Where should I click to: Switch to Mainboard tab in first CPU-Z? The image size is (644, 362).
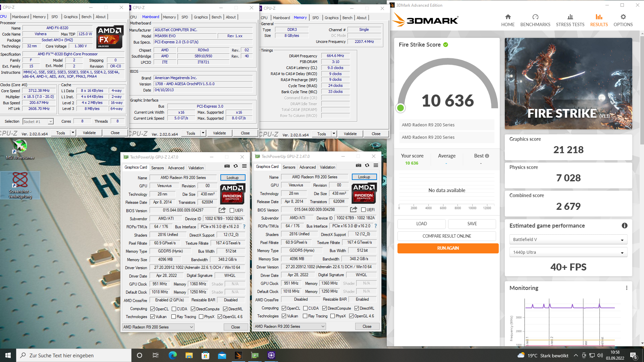pyautogui.click(x=20, y=17)
